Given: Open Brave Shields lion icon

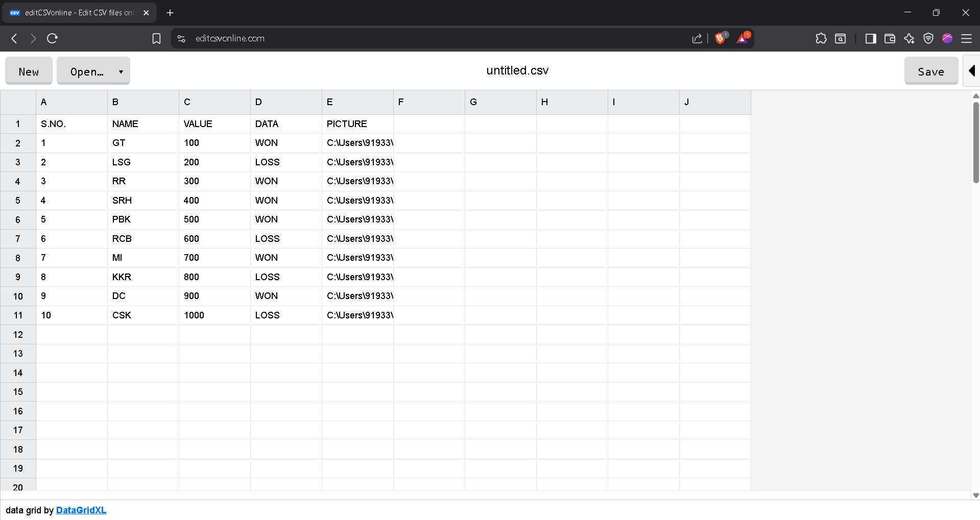Looking at the screenshot, I should tap(721, 38).
